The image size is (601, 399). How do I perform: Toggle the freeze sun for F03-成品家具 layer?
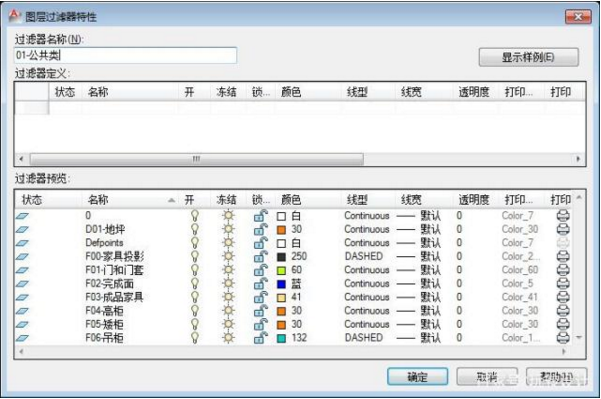[228, 297]
